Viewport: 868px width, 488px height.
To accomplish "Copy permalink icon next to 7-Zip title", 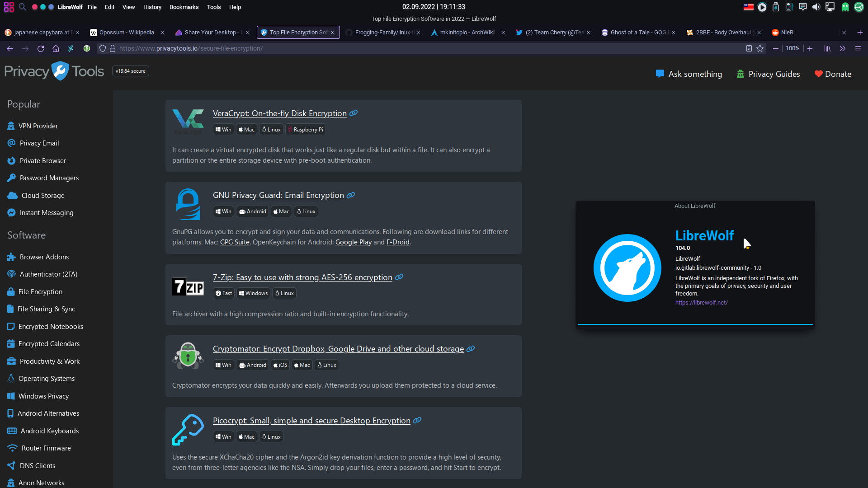I will [x=399, y=277].
